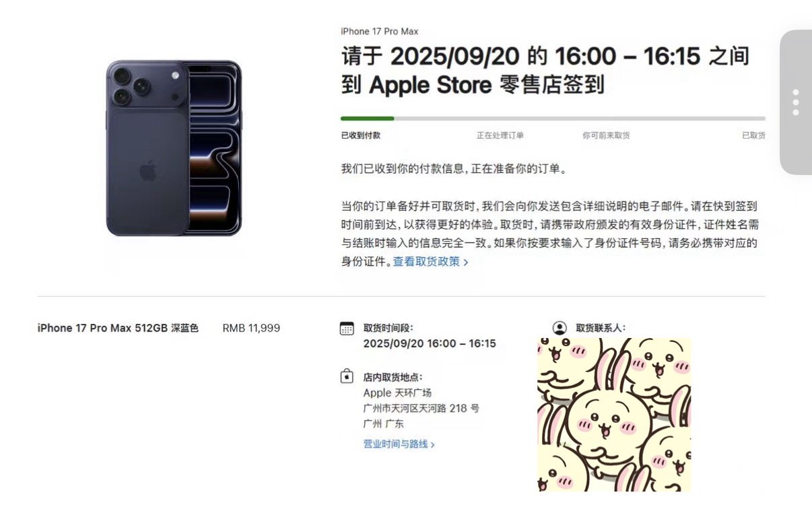Screen dimensions: 812x507
Task: Click the person icon beside 取货联系人
Action: coord(560,328)
